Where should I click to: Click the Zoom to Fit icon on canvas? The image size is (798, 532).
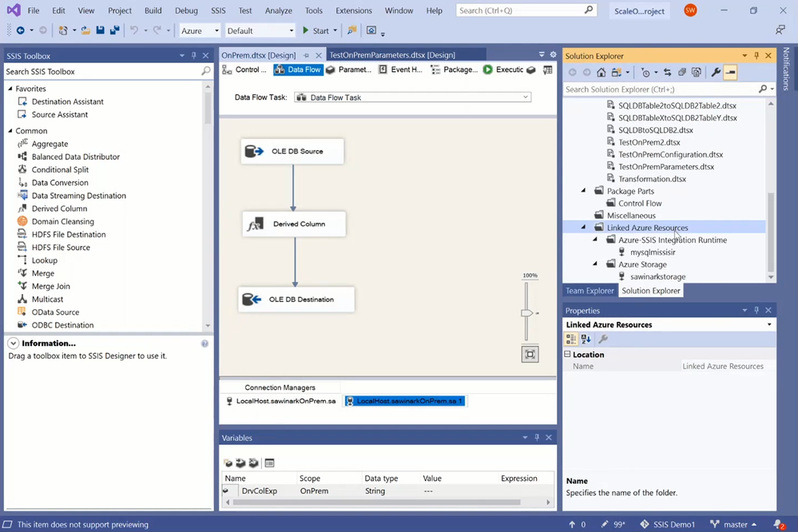(x=530, y=355)
